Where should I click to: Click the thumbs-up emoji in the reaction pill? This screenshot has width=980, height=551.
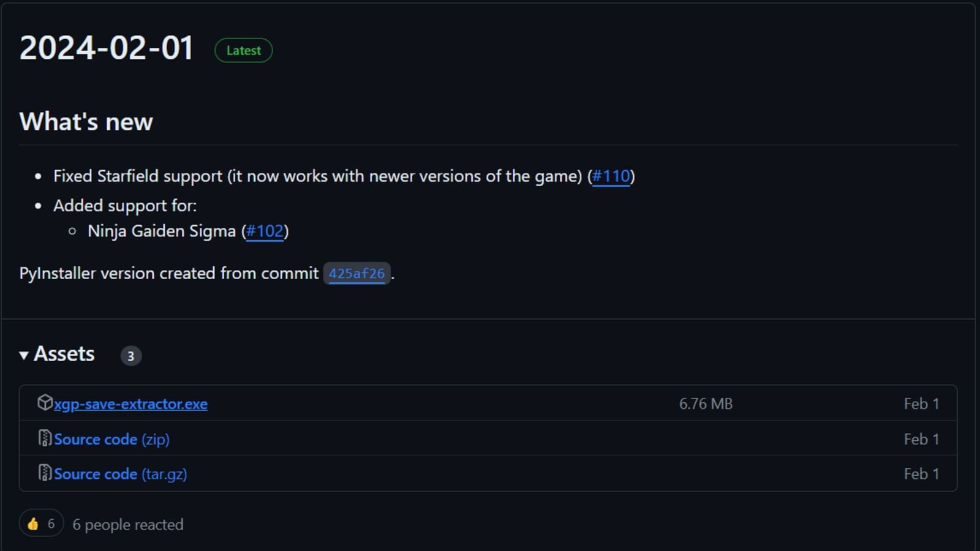(x=32, y=523)
